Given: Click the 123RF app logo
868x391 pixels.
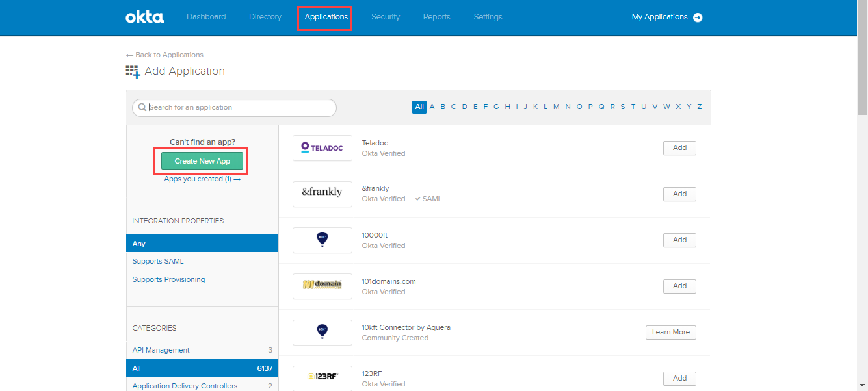Looking at the screenshot, I should [322, 378].
